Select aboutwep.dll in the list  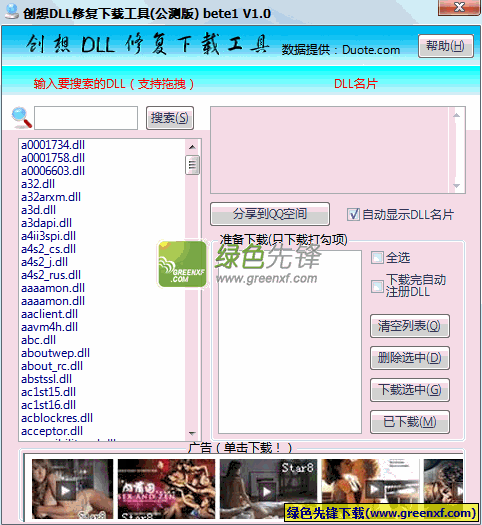56,353
